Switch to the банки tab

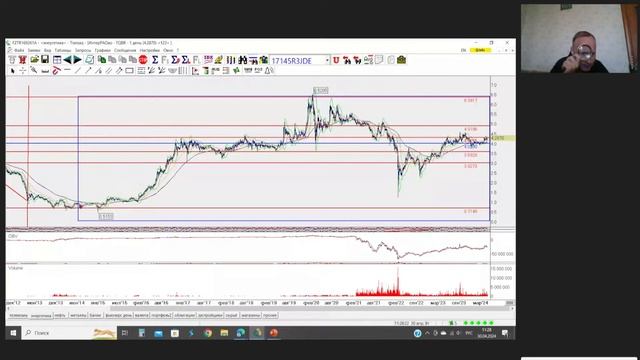(x=96, y=316)
